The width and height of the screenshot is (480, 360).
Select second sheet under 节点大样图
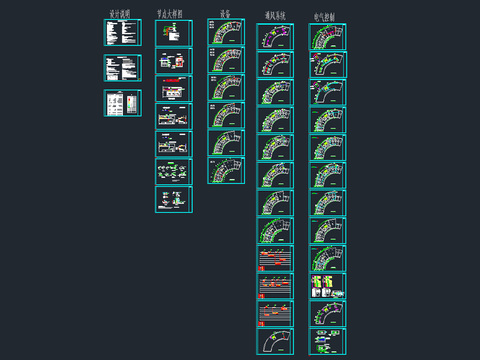pyautogui.click(x=174, y=61)
